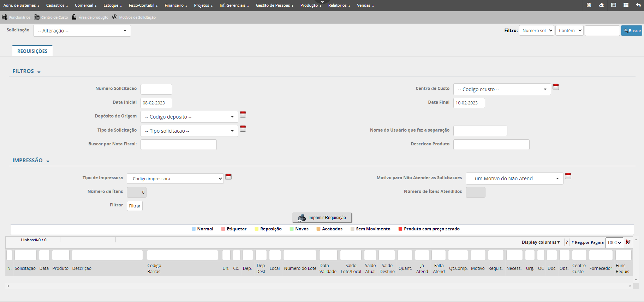Click the save disk icon
Viewport: 644px width, 302px height.
point(589,5)
